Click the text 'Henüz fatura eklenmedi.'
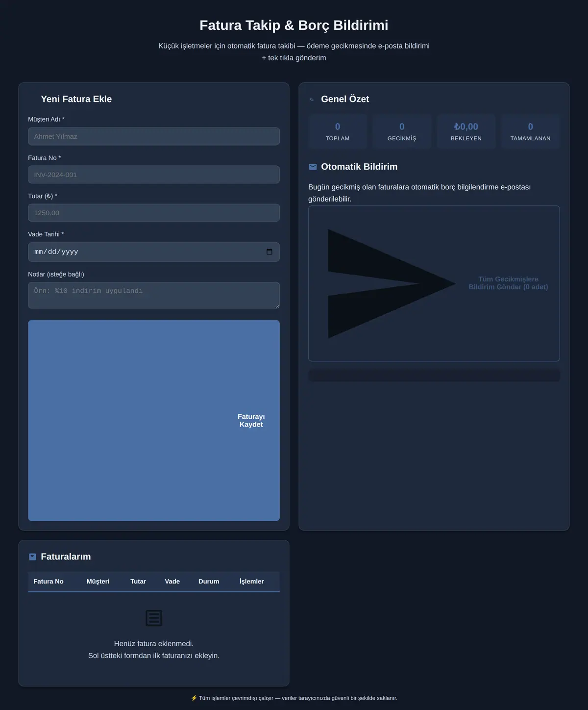 (x=154, y=643)
